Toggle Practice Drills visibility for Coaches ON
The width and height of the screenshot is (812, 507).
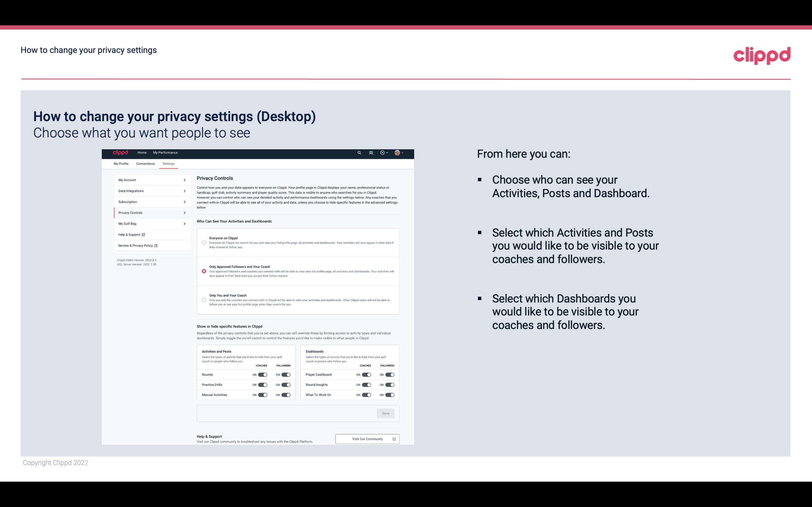(262, 384)
